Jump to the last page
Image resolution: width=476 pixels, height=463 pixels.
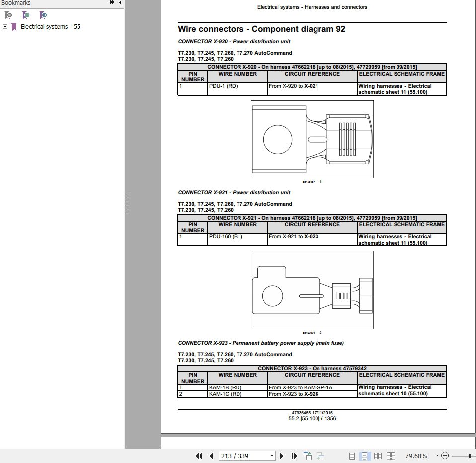294,456
